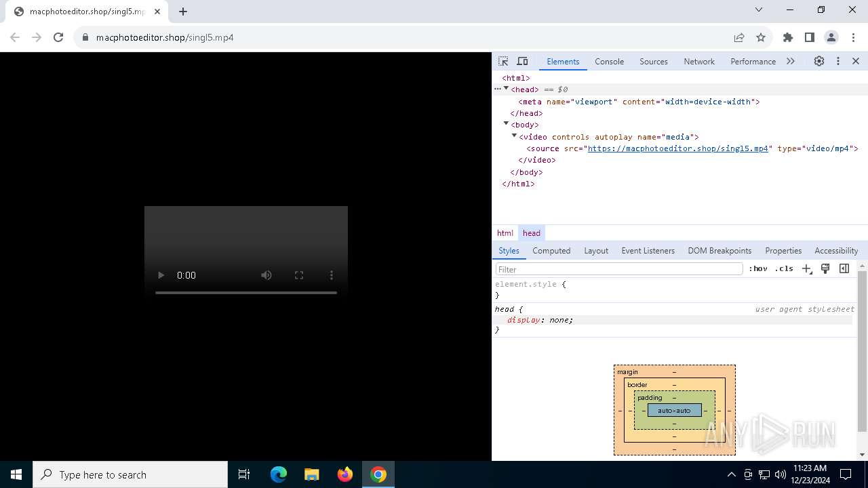The image size is (868, 488).
Task: Open the tab search dropdown
Action: (759, 9)
